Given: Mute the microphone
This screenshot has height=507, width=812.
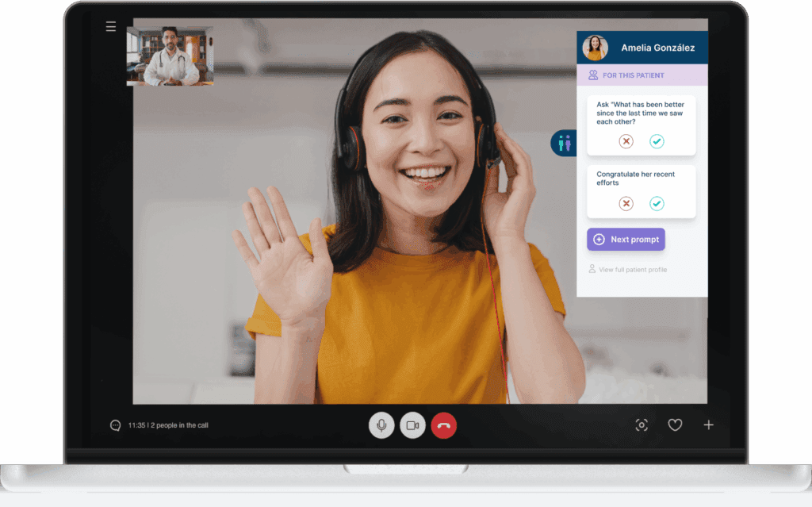Looking at the screenshot, I should (381, 425).
